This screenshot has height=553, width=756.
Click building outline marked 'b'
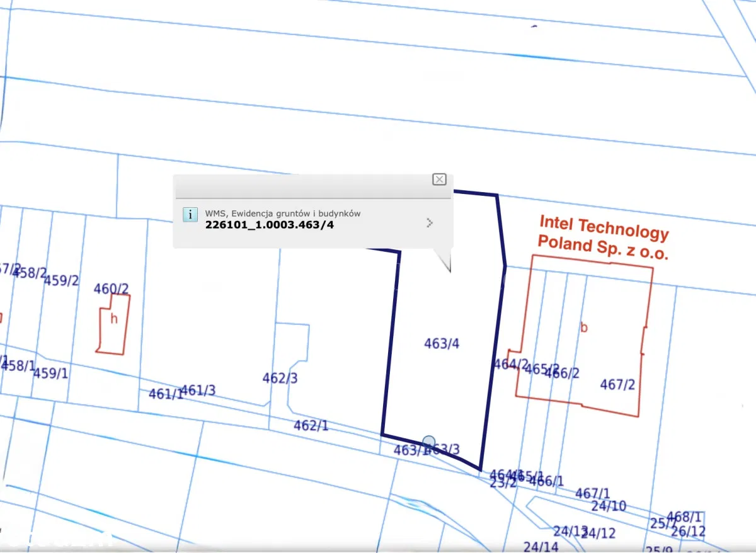point(583,328)
